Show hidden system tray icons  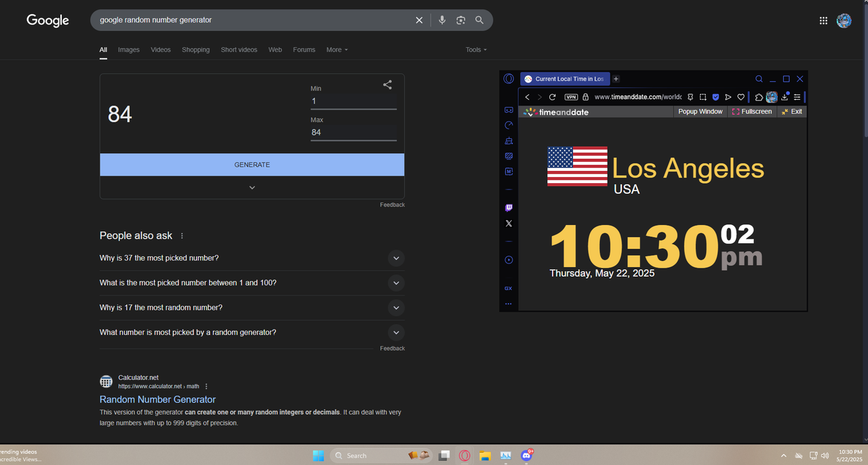point(784,456)
